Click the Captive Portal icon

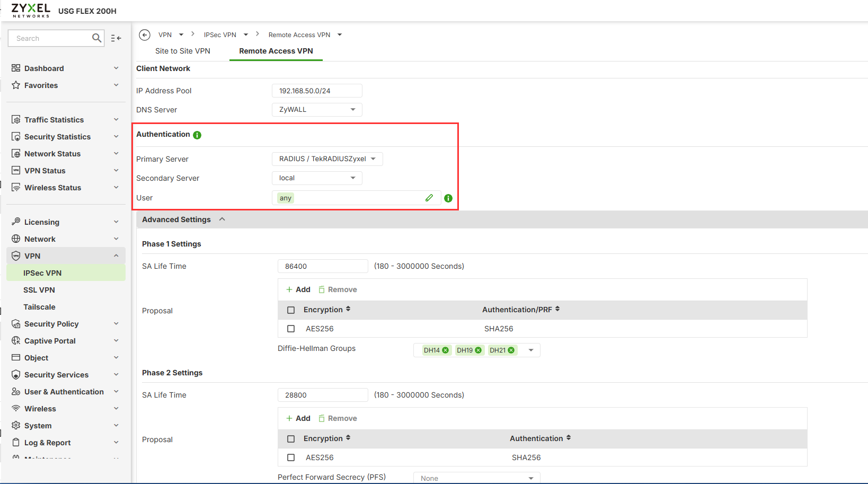(16, 341)
